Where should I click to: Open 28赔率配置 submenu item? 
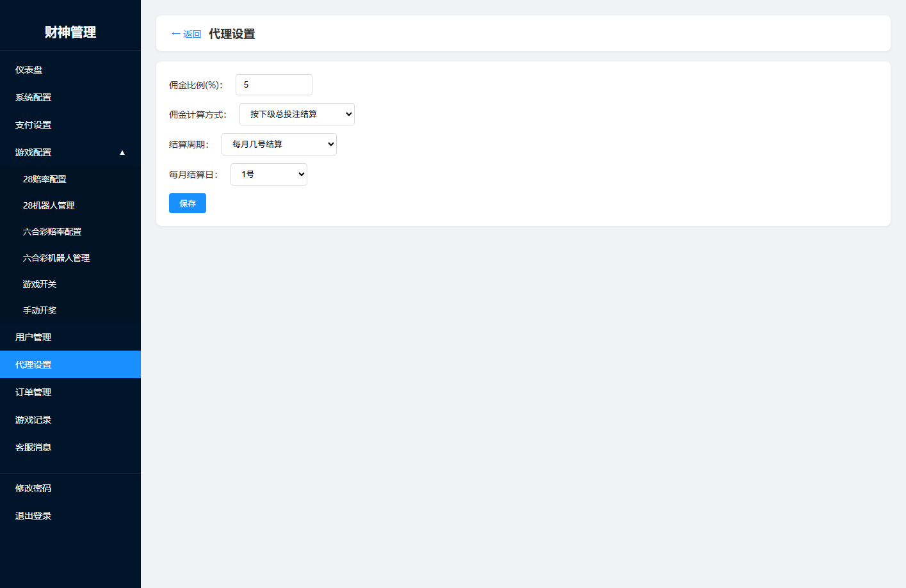pos(70,179)
